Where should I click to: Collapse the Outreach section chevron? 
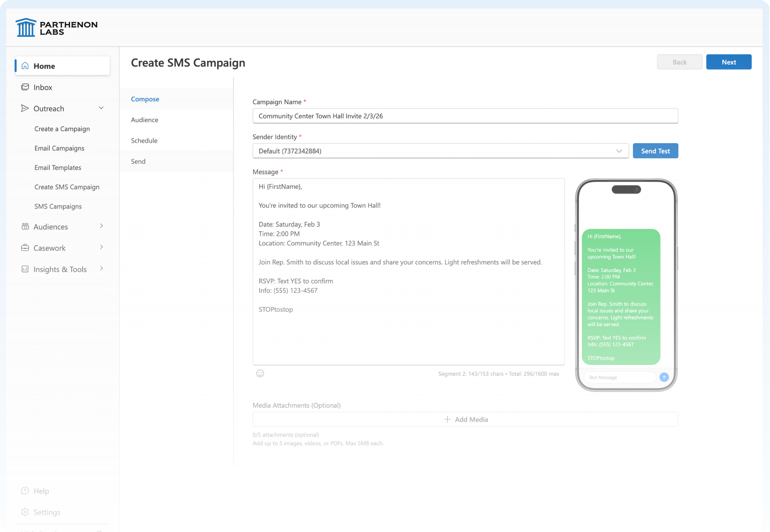[x=101, y=108]
